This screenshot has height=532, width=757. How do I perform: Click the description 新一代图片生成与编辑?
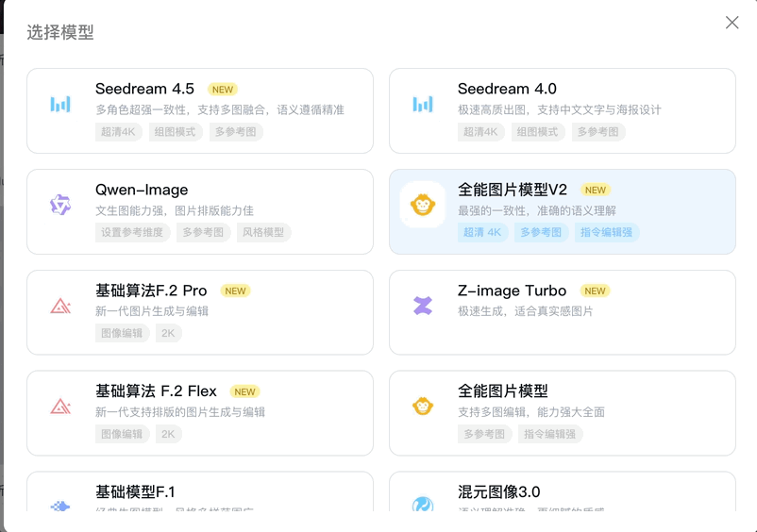click(152, 311)
